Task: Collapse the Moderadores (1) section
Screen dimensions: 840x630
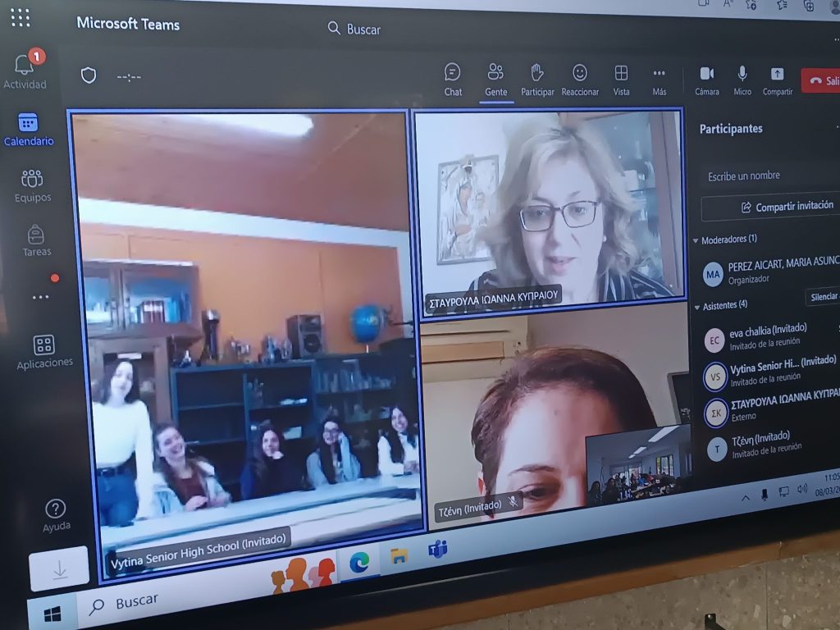Action: [x=696, y=240]
